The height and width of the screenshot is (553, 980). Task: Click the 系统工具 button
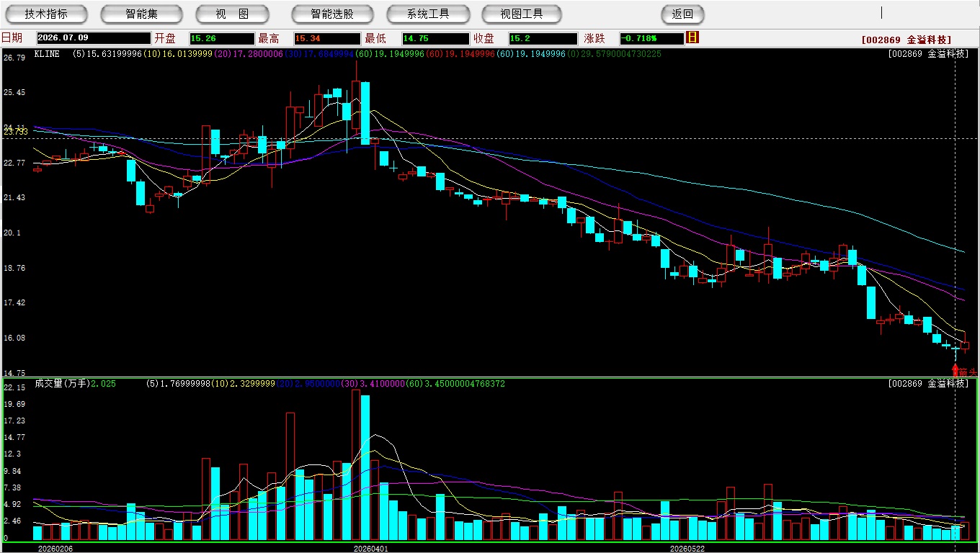pyautogui.click(x=428, y=14)
